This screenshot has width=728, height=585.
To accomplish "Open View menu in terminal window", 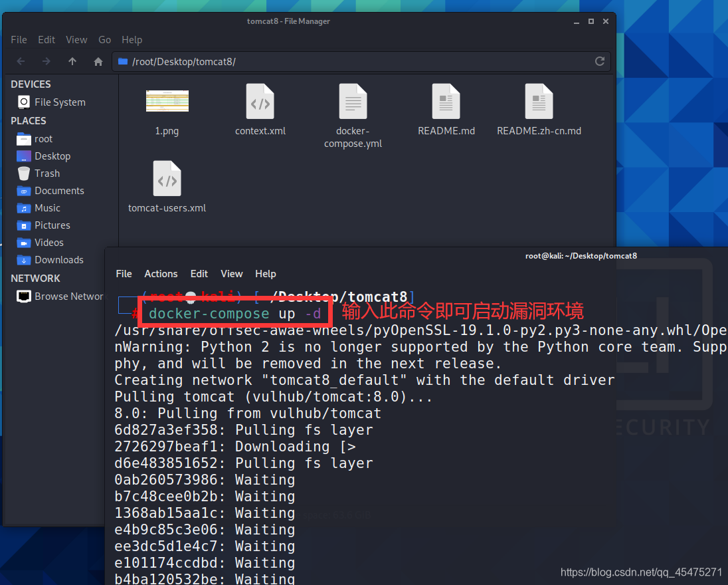I will point(232,274).
